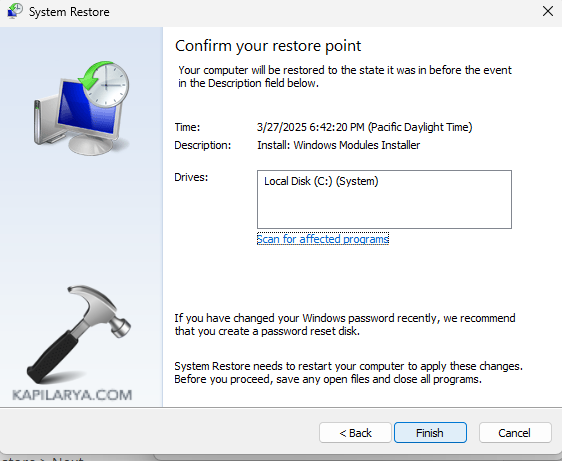
Task: Click the Install: Windows Modules Installer description
Action: (338, 145)
